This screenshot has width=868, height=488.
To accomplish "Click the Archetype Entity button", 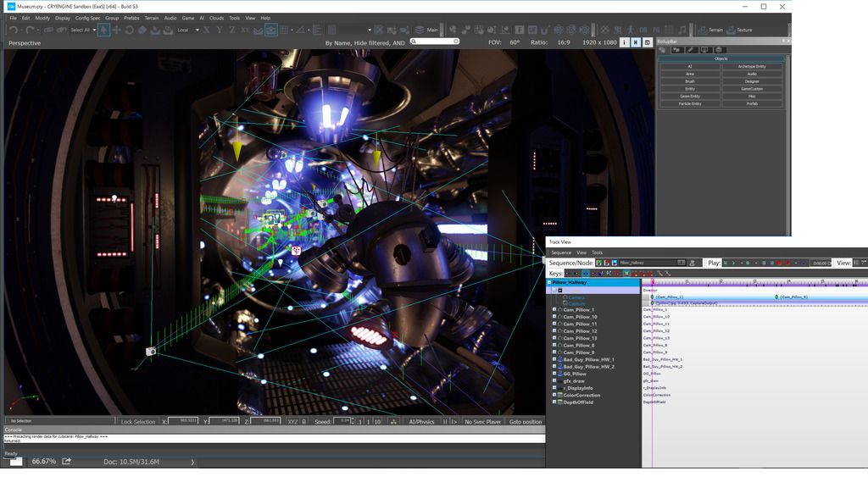I will (752, 66).
